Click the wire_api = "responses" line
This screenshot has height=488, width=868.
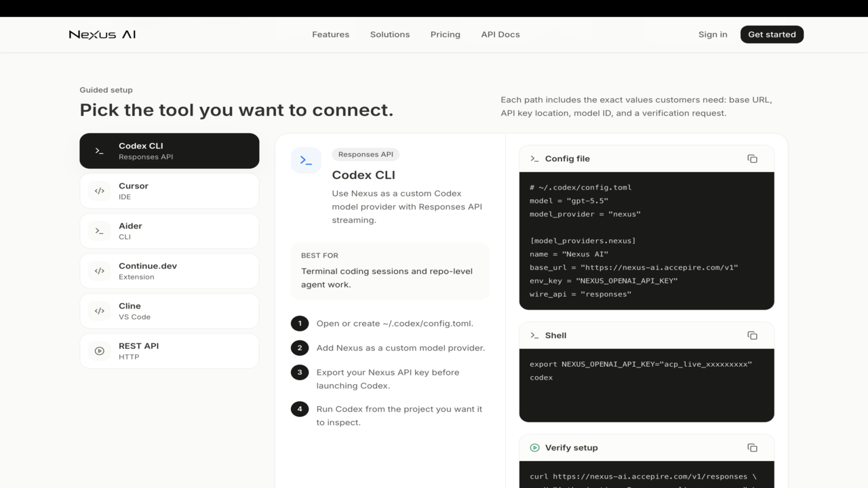tap(580, 294)
